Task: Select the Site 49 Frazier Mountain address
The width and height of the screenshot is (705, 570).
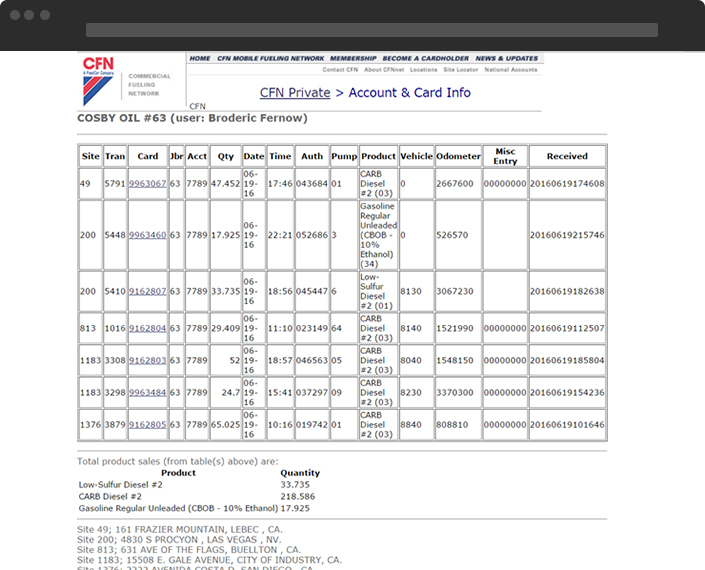Action: coord(180,529)
